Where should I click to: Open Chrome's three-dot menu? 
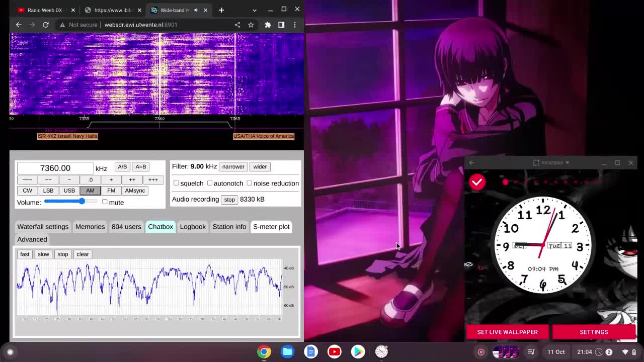tap(295, 25)
